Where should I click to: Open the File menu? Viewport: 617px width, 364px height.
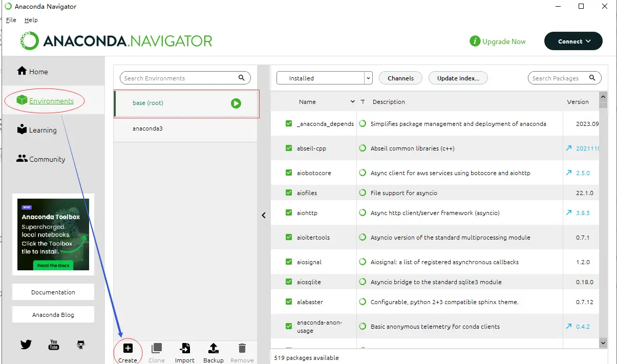[11, 20]
